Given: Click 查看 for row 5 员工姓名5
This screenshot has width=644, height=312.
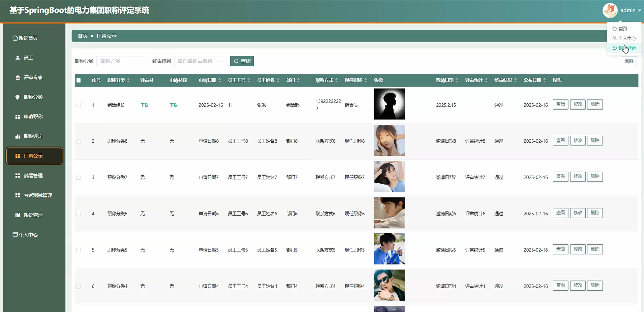Looking at the screenshot, I should 560,249.
